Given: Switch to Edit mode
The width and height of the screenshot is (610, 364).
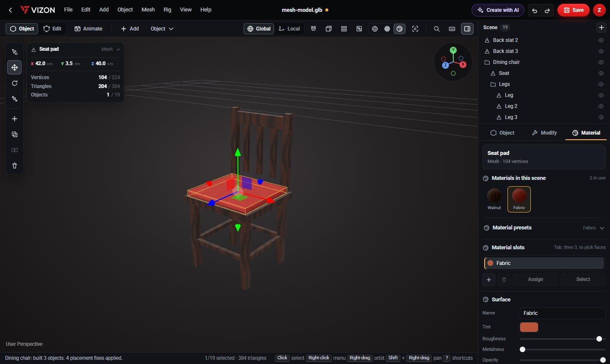Looking at the screenshot, I should 52,29.
